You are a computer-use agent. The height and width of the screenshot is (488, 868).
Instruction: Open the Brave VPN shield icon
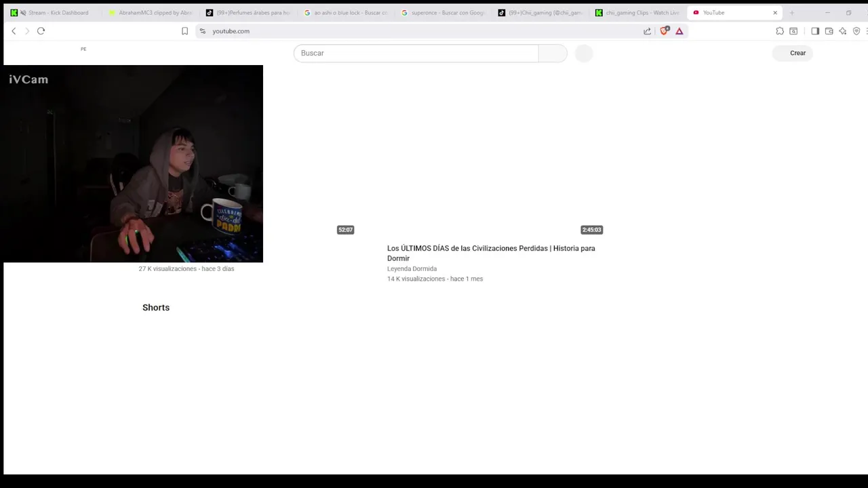tap(856, 31)
